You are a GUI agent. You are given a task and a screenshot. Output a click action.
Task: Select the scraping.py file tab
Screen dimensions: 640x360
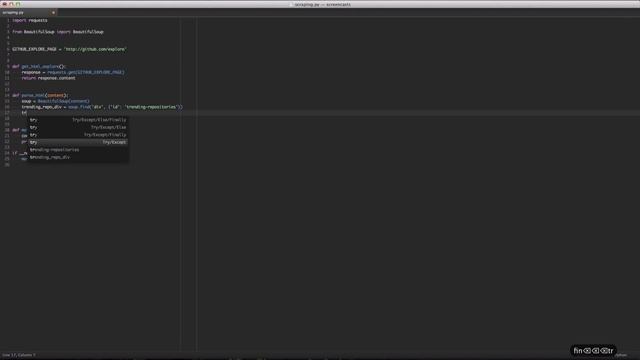(28, 13)
